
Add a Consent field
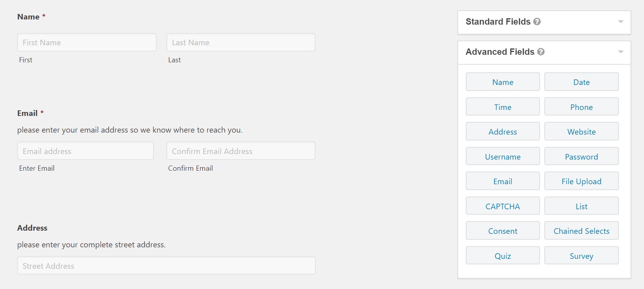tap(503, 231)
